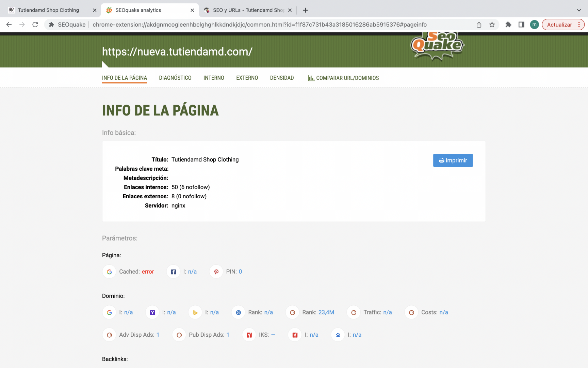Click Yandex icon beside IKS

tap(249, 335)
